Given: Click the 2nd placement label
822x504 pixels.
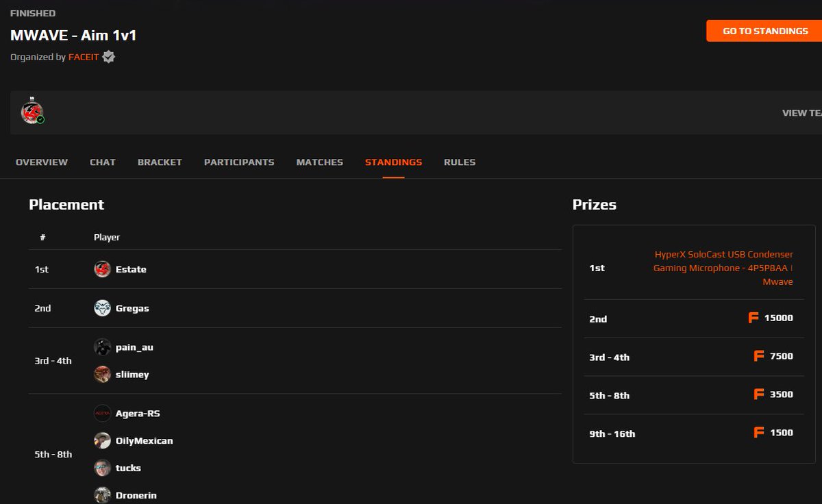Looking at the screenshot, I should (x=42, y=309).
